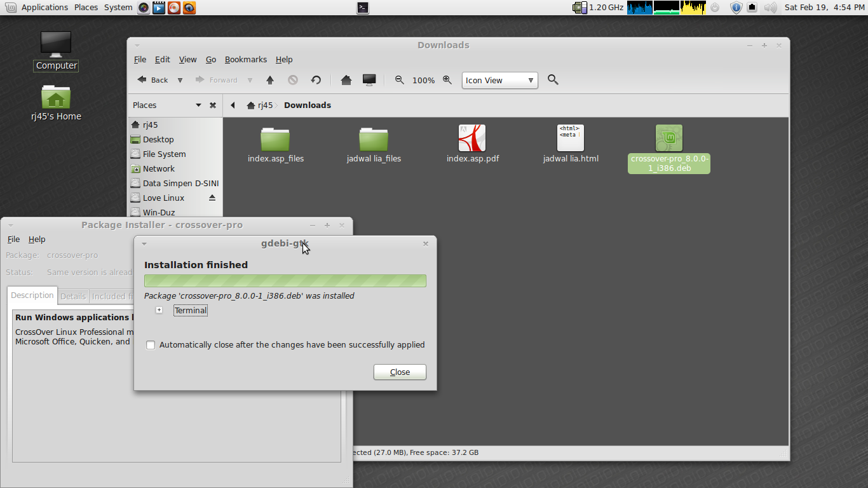Open System menu in top panel
Image resolution: width=868 pixels, height=488 pixels.
pos(118,8)
